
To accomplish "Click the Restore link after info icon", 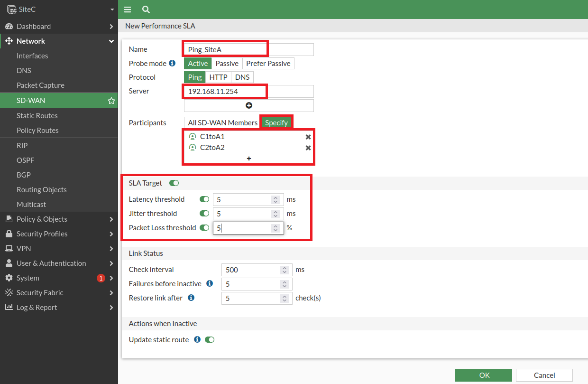I will pos(191,298).
